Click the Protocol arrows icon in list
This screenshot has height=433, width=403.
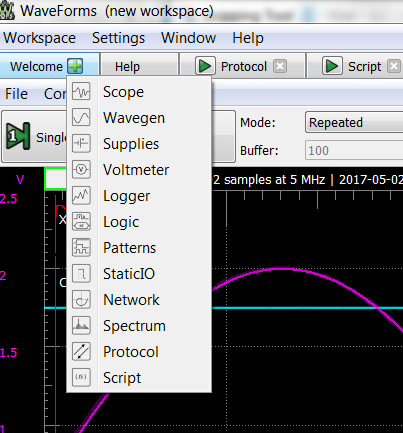pos(81,352)
